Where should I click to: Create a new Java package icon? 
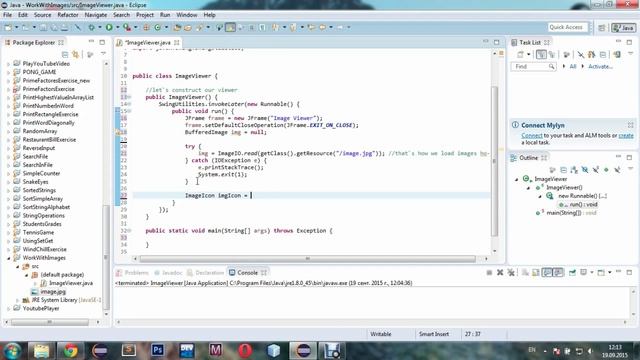coord(146,27)
